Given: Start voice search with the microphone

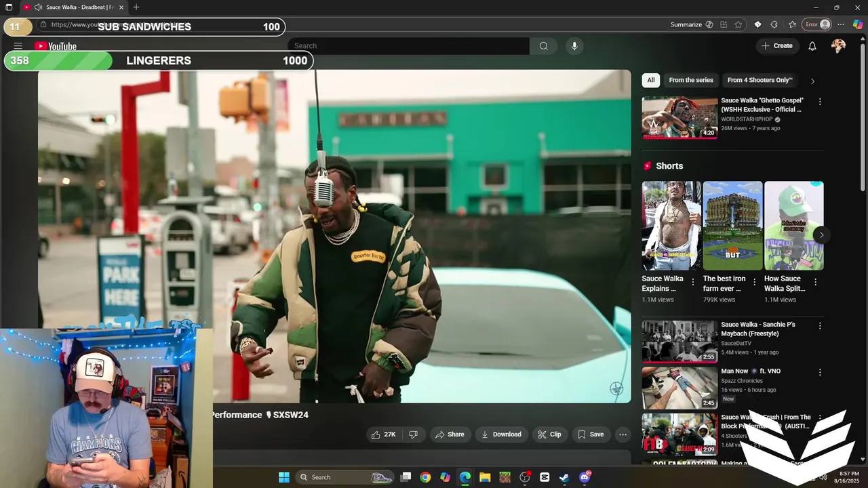Looking at the screenshot, I should coord(574,46).
